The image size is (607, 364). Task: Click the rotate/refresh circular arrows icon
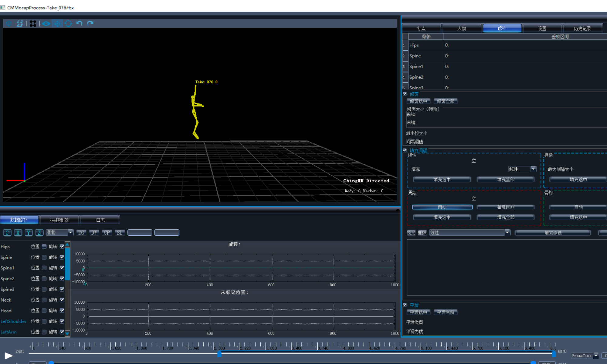pos(68,23)
